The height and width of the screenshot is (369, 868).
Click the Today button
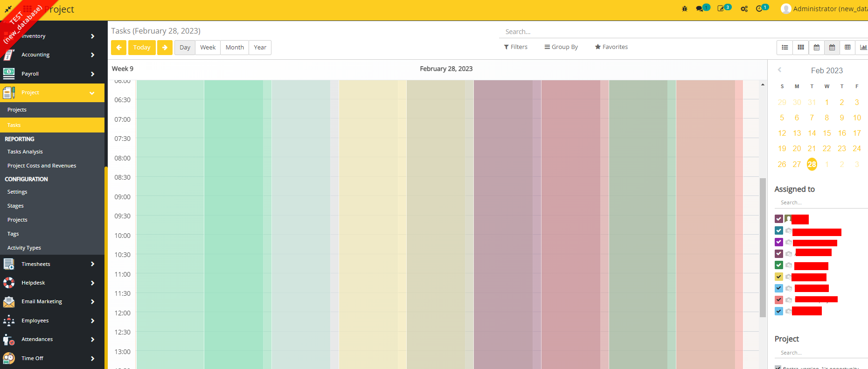pos(142,48)
